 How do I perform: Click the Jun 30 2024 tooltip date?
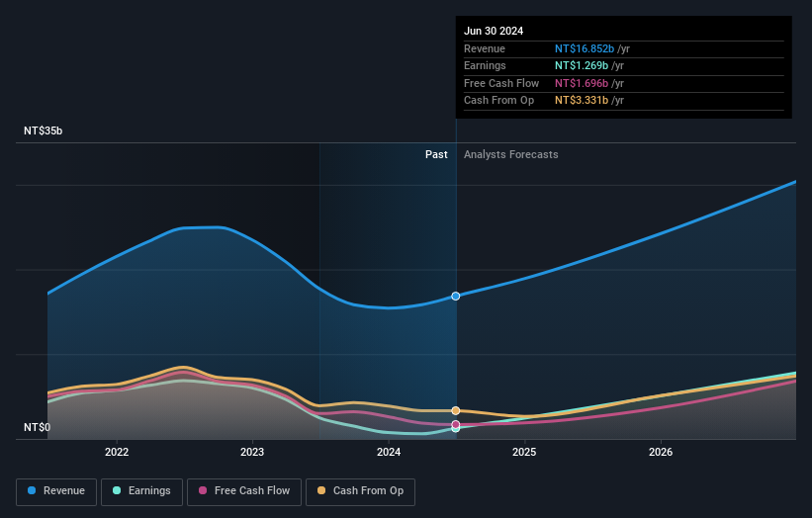point(494,31)
